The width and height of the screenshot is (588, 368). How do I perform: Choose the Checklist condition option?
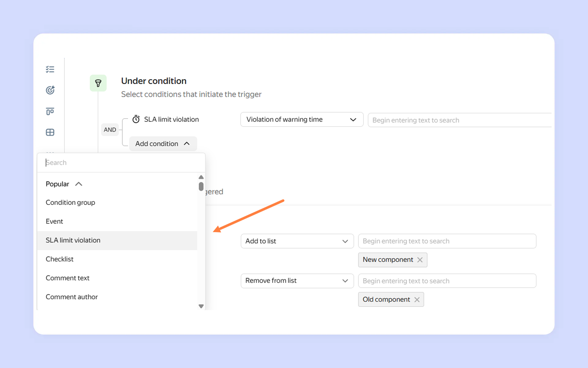59,259
